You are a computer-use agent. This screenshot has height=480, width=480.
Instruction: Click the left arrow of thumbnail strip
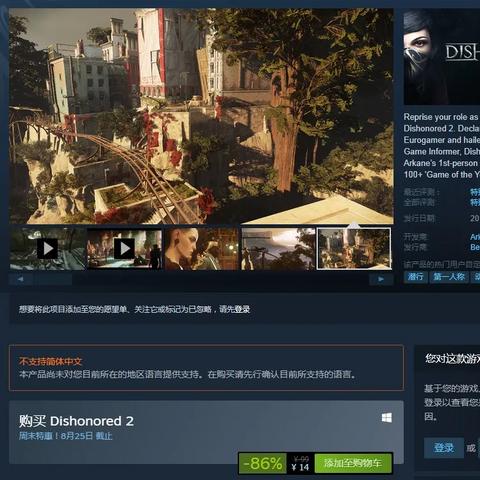point(21,279)
